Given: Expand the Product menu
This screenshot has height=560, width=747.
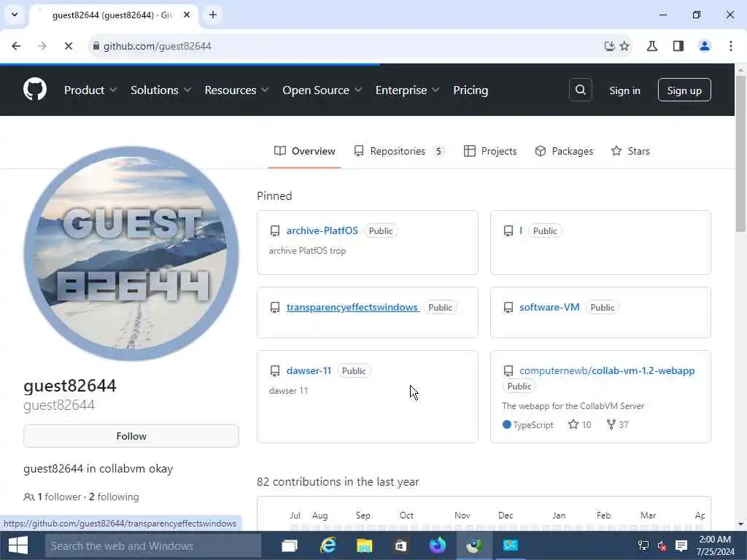Looking at the screenshot, I should click(x=90, y=90).
